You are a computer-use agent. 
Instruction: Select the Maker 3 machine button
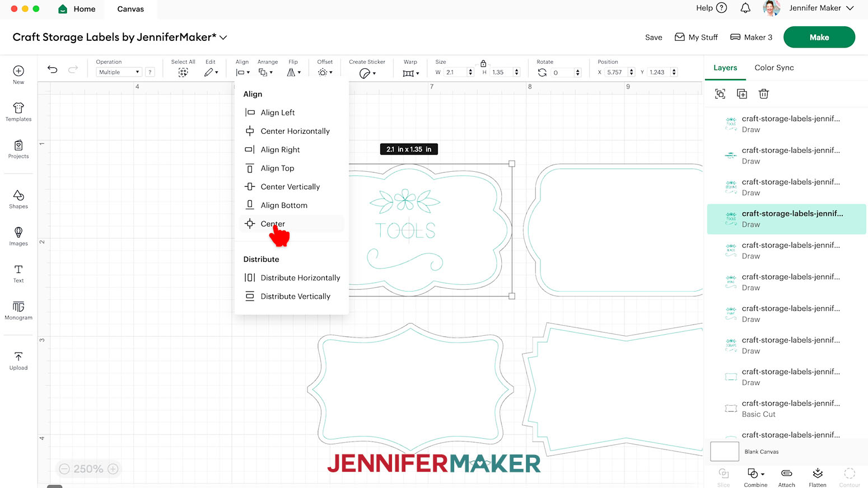click(x=751, y=37)
